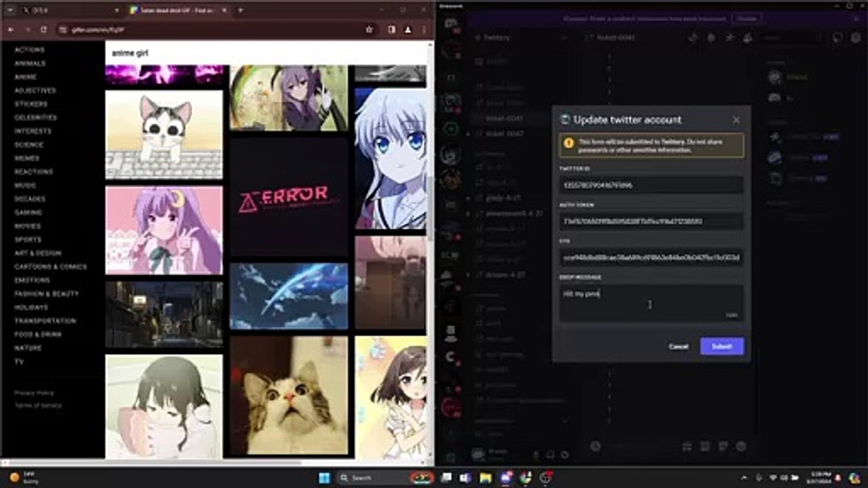Open the Discord home icon

coord(451,26)
